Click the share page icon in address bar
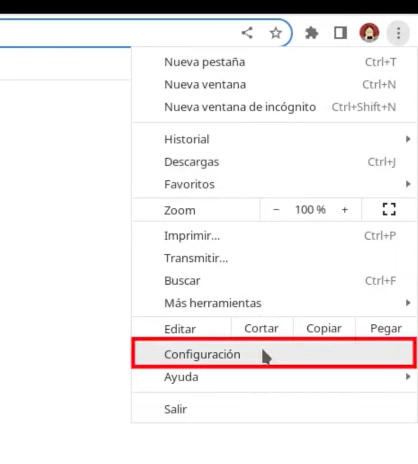The image size is (418, 464). 247,33
